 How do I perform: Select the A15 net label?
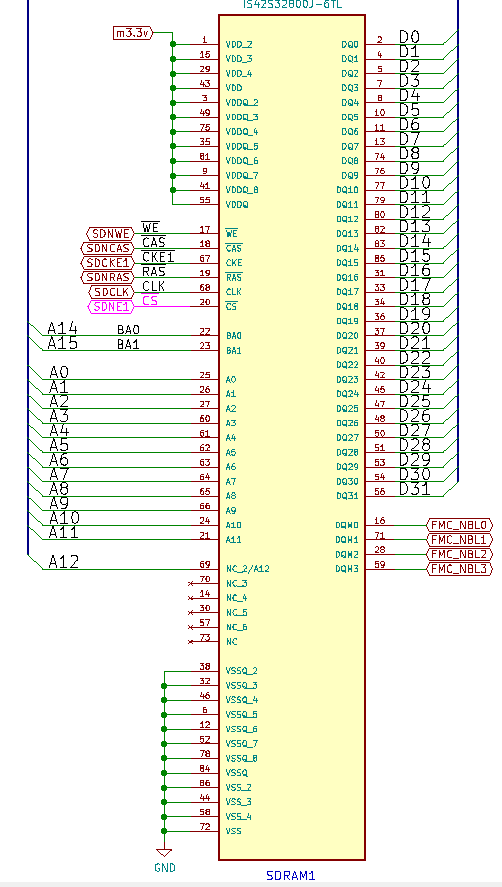point(63,343)
